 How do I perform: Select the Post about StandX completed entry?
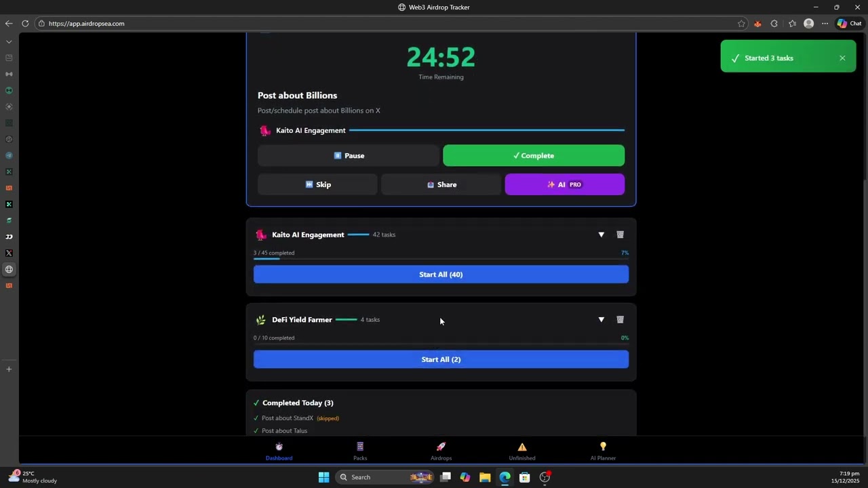point(288,418)
